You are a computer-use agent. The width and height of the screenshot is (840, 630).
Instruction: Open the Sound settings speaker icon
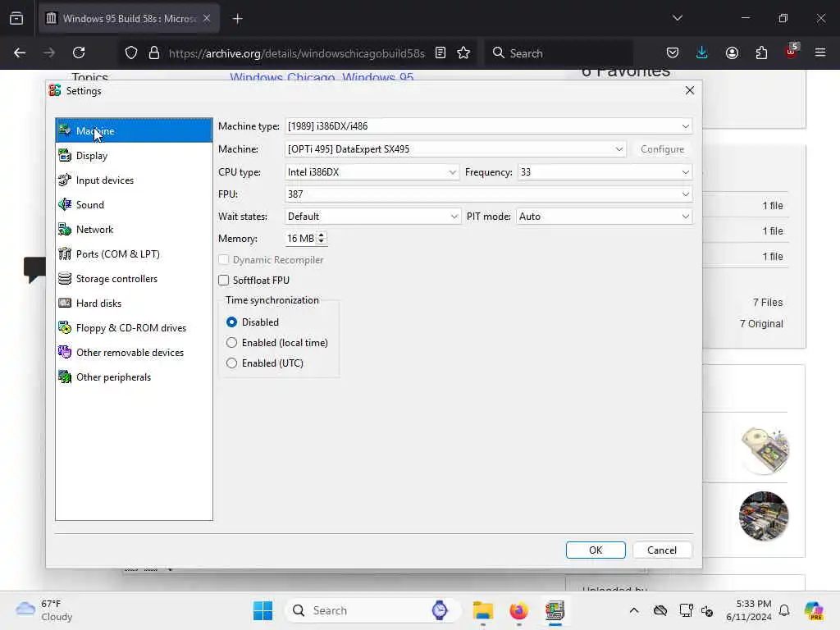click(x=65, y=204)
